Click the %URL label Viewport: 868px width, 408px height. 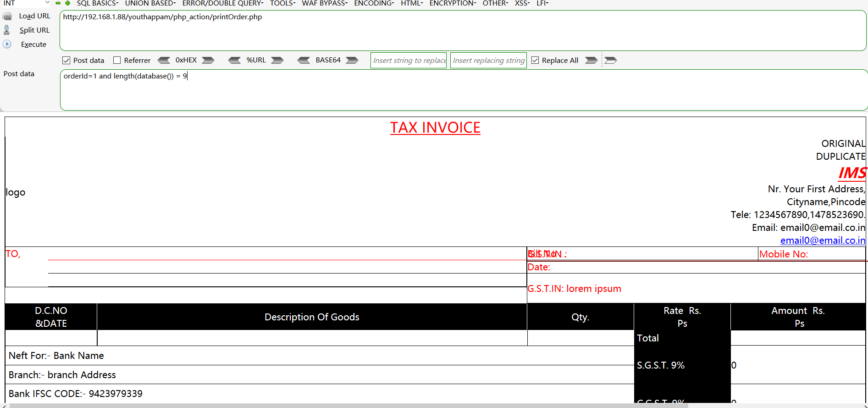pyautogui.click(x=256, y=60)
